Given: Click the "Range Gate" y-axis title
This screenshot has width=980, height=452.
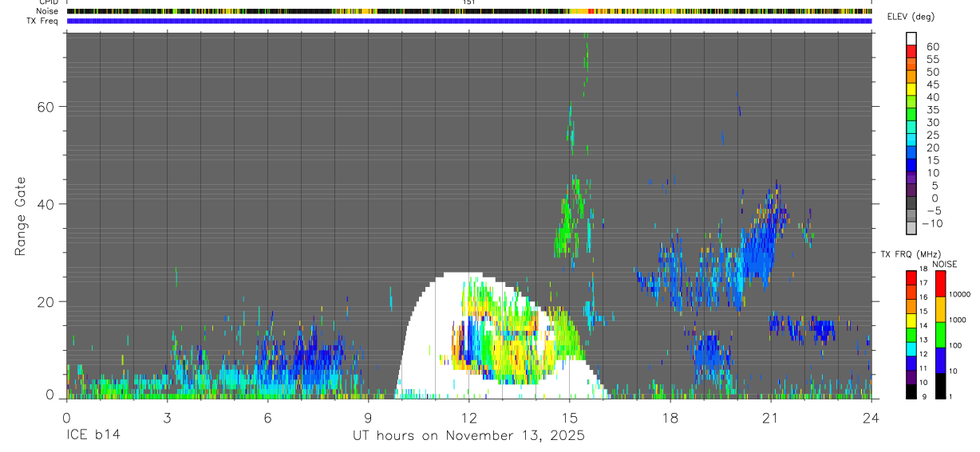Looking at the screenshot, I should [22, 215].
